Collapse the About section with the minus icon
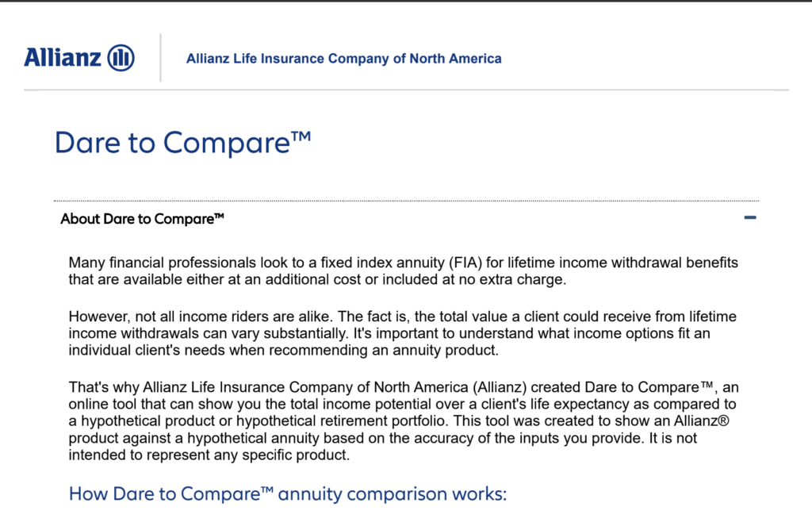Viewport: 812px width, 526px height. pos(750,217)
